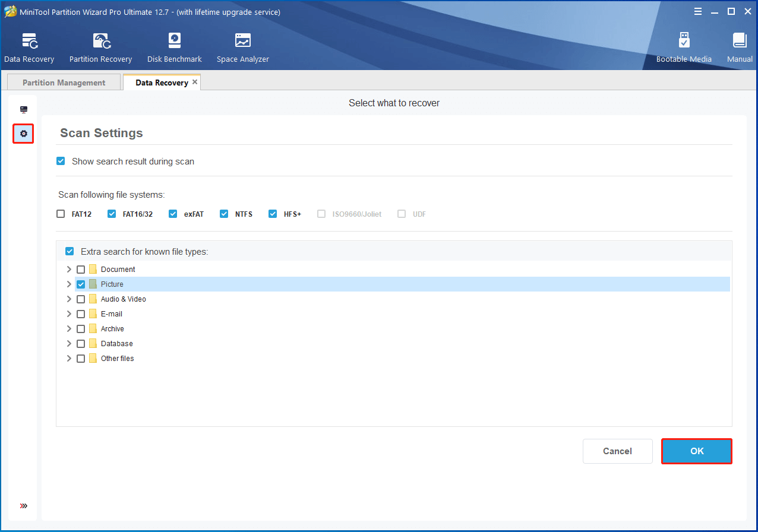The width and height of the screenshot is (758, 532).
Task: Open the Disk Benchmark tool
Action: pos(175,48)
